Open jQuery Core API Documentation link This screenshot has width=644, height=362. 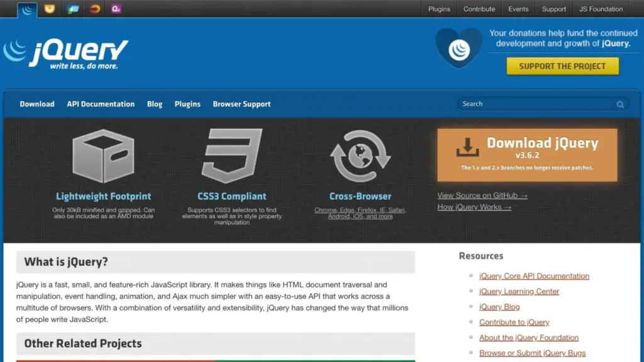tap(534, 277)
